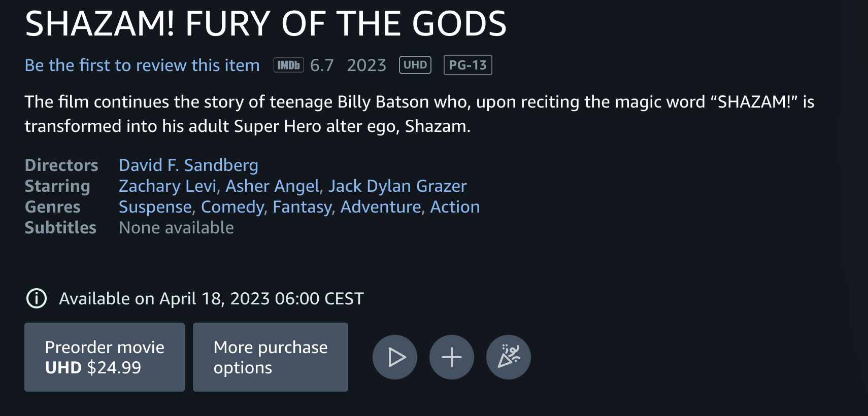This screenshot has height=416, width=868.
Task: Open More purchase options
Action: pos(271,357)
